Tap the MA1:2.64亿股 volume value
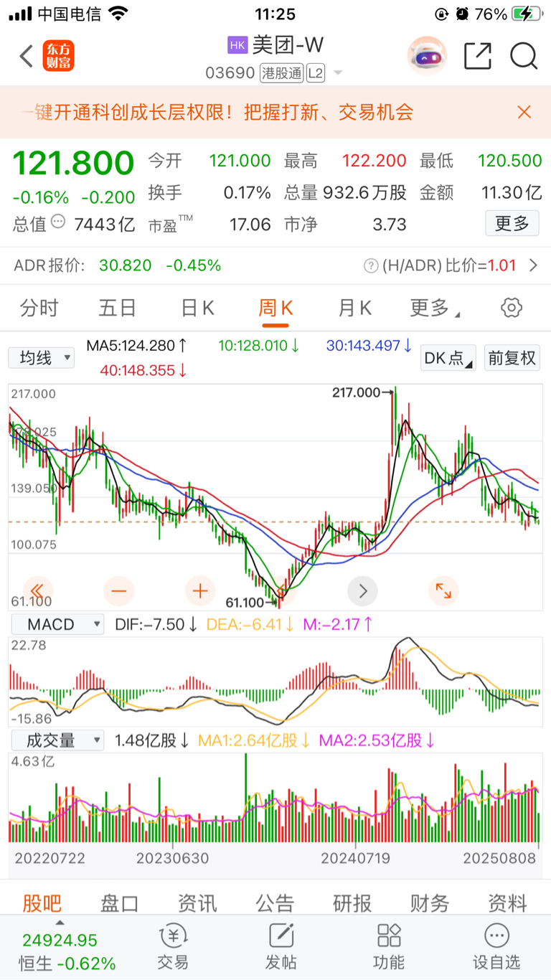551x980 pixels. coord(255,740)
